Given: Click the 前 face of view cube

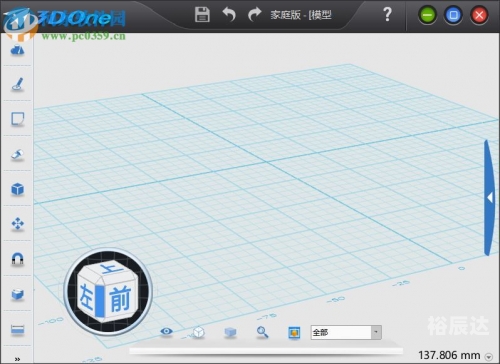Looking at the screenshot, I should (120, 299).
